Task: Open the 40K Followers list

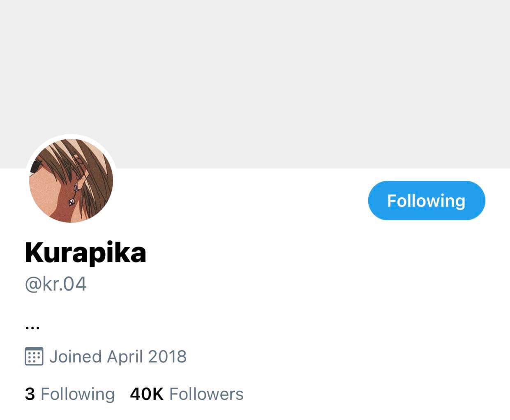Action: (187, 394)
